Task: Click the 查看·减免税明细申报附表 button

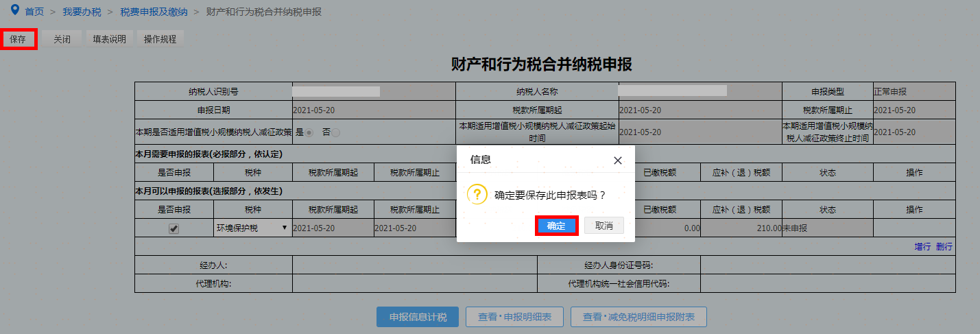Action: (638, 317)
